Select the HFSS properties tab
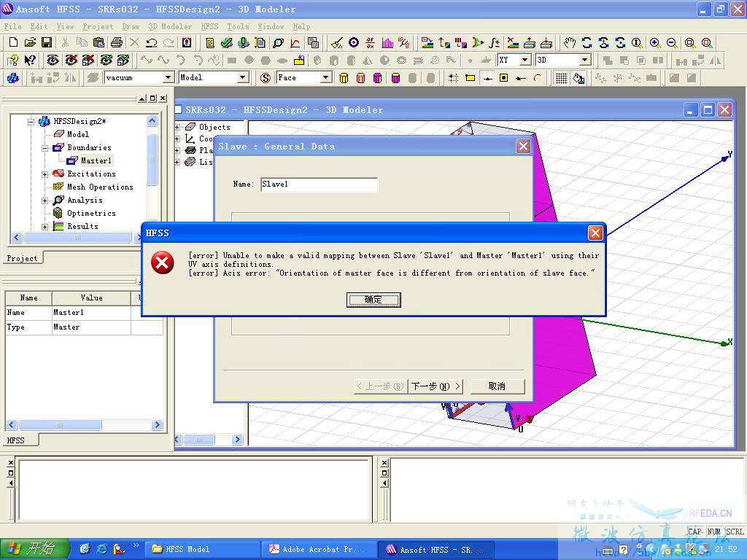 point(16,440)
